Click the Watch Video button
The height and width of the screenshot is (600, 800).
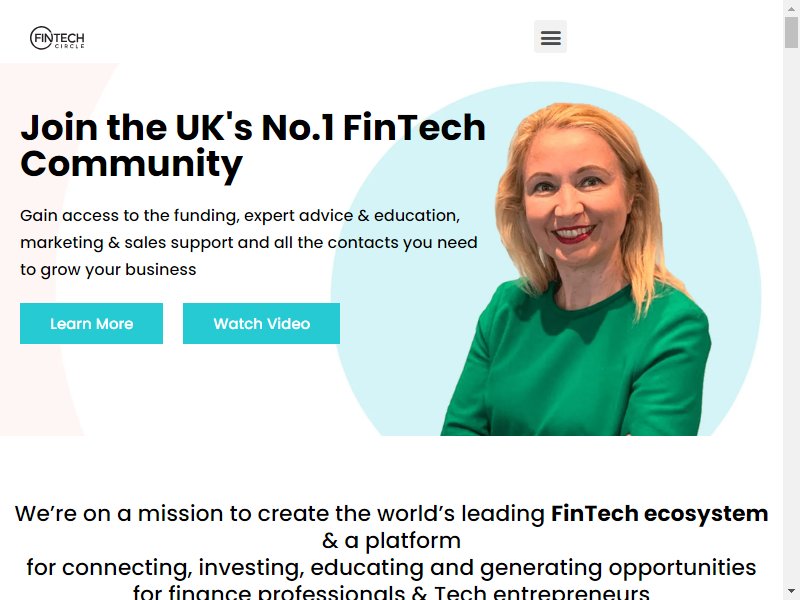[261, 323]
